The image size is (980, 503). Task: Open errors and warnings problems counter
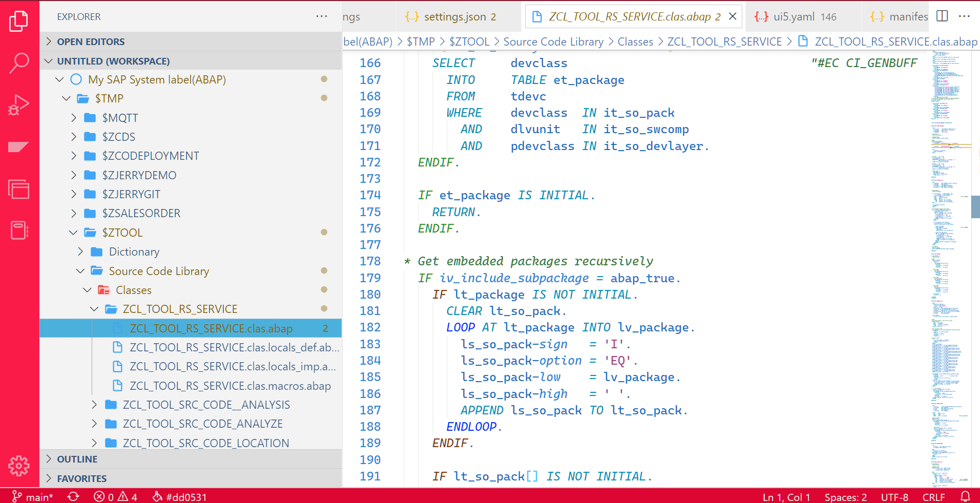pyautogui.click(x=116, y=496)
